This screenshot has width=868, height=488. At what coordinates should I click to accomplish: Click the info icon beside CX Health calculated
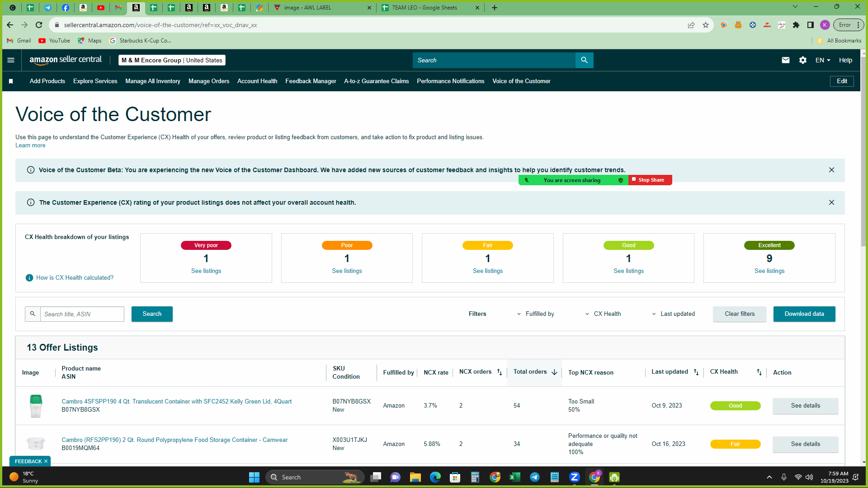point(29,278)
